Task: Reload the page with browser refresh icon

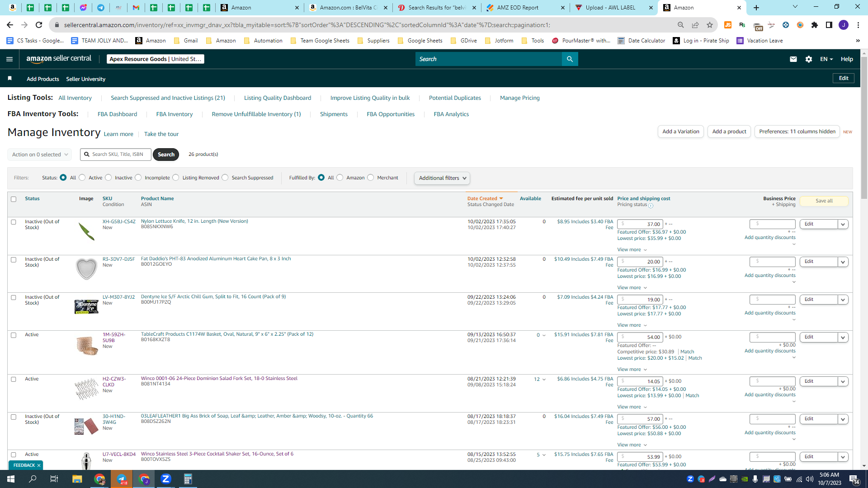Action: pos(39,25)
